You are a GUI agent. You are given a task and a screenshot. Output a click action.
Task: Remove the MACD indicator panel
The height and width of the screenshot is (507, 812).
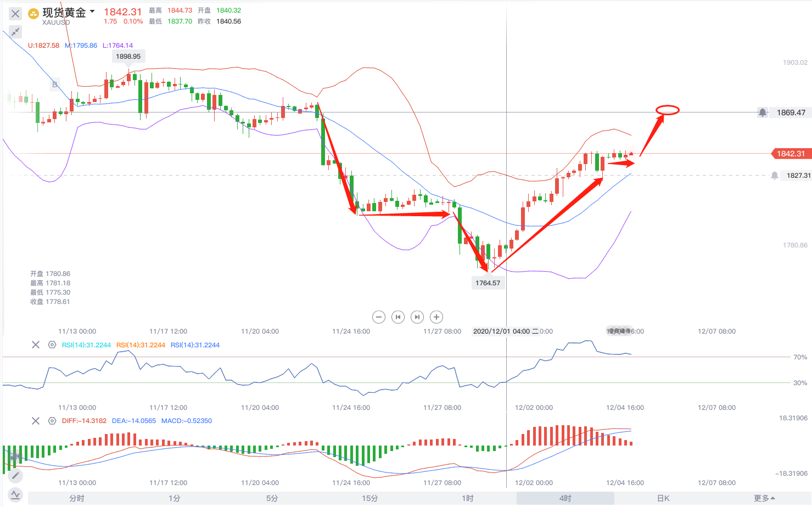[36, 421]
